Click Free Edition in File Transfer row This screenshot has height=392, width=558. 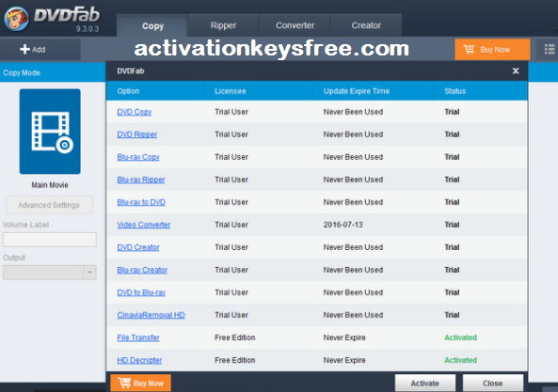235,337
